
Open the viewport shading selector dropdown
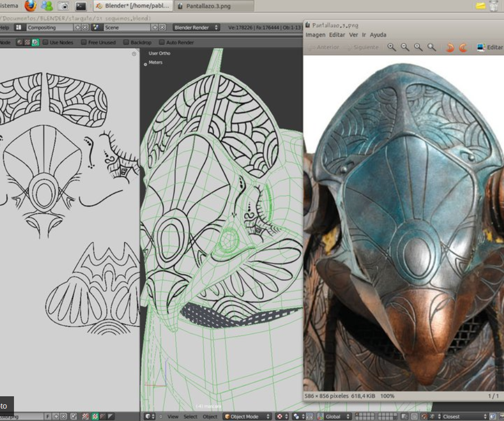pyautogui.click(x=283, y=417)
